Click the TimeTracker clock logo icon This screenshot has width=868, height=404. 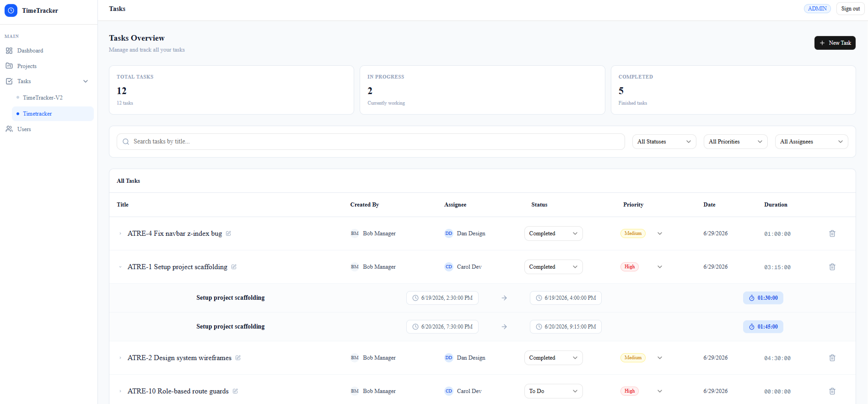tap(11, 11)
